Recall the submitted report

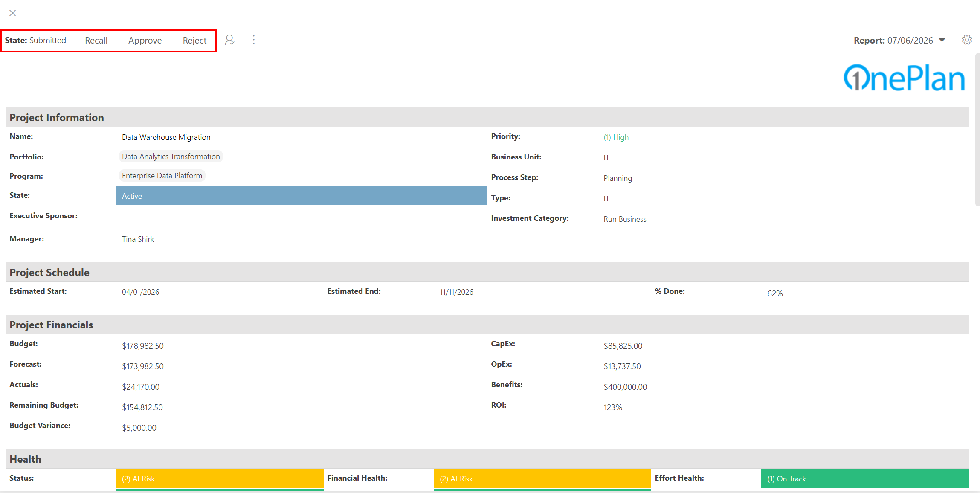96,40
